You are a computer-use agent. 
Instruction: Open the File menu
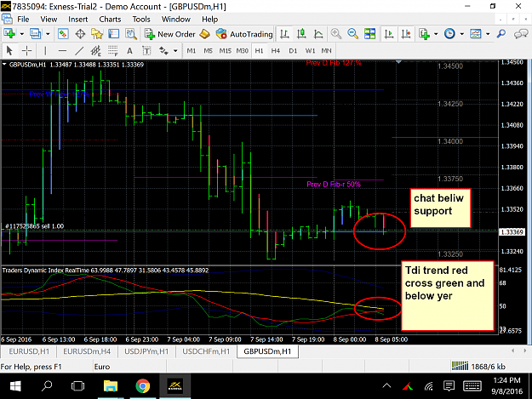pyautogui.click(x=23, y=20)
